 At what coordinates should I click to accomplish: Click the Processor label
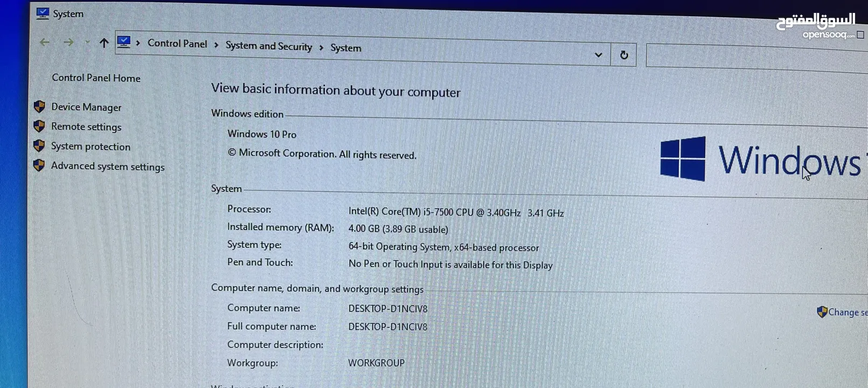(249, 209)
